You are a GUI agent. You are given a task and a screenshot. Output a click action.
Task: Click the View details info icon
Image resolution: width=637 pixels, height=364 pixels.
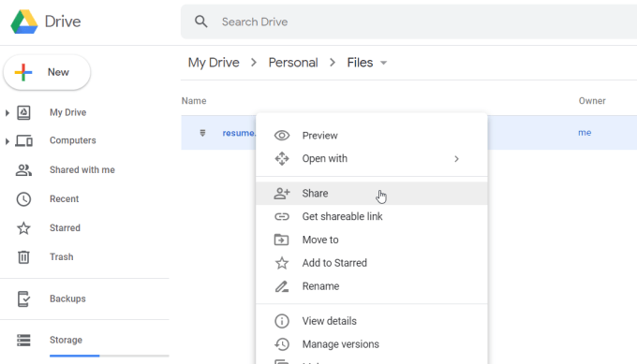282,321
